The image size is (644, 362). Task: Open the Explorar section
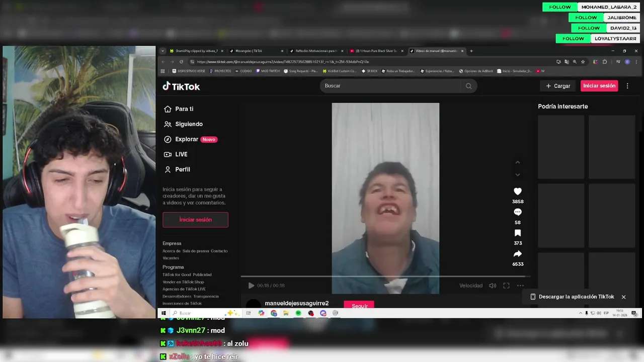190,139
